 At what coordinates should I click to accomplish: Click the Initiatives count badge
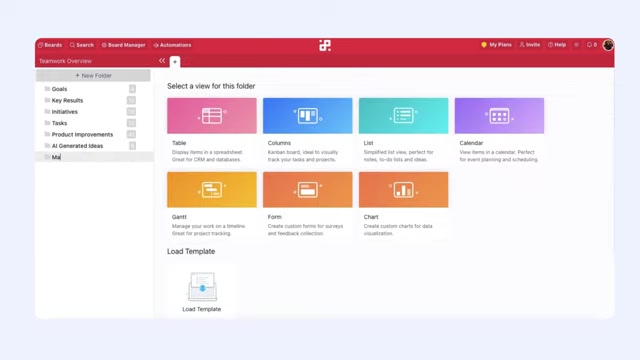click(x=131, y=111)
